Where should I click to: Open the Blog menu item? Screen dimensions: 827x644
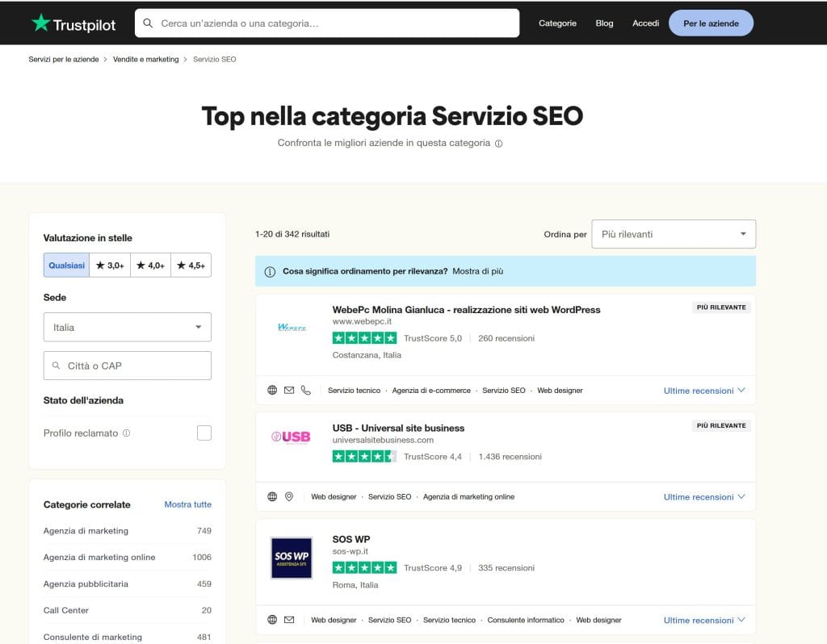[604, 23]
